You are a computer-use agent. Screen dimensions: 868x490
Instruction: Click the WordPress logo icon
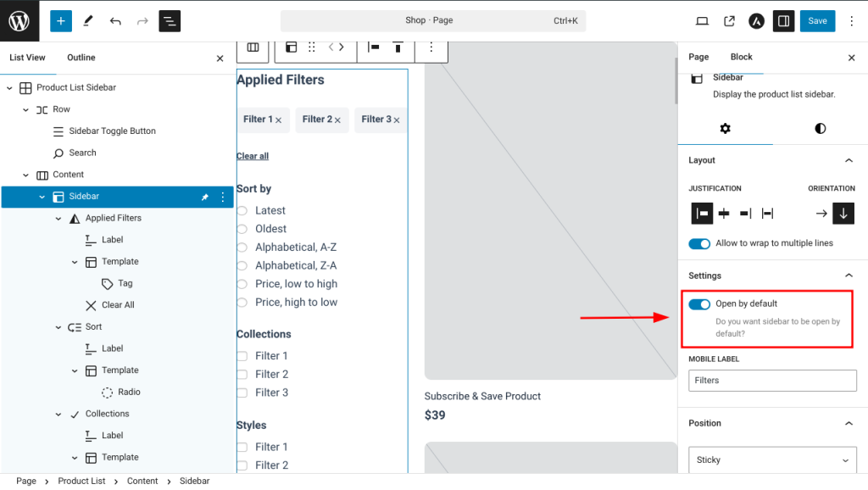[19, 21]
